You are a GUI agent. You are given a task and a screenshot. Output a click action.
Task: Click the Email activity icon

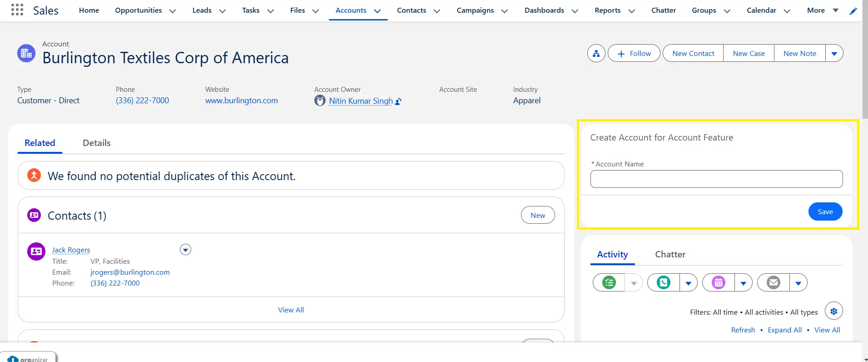[x=774, y=282]
